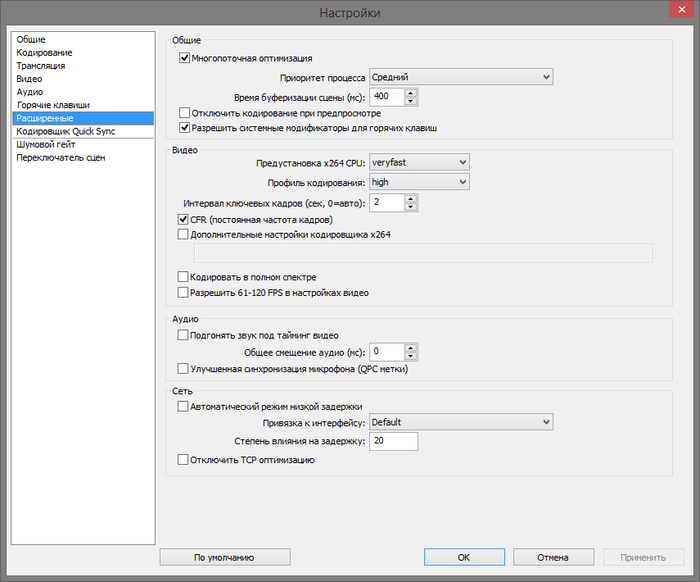Image resolution: width=700 pixels, height=582 pixels.
Task: Click the По умолчанию button
Action: coord(225,557)
